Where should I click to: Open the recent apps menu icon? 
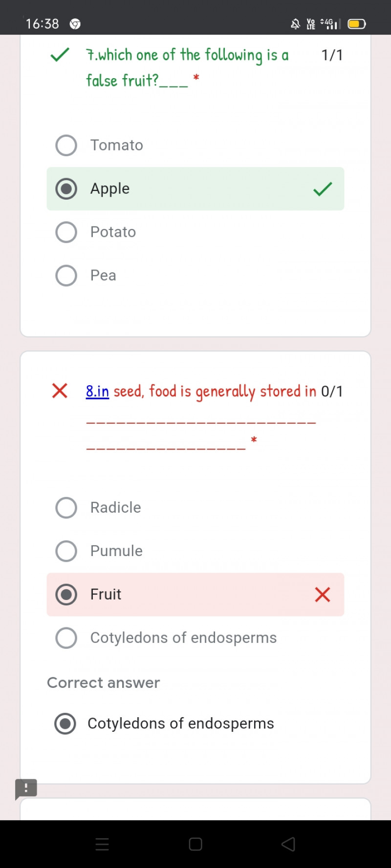click(x=102, y=844)
